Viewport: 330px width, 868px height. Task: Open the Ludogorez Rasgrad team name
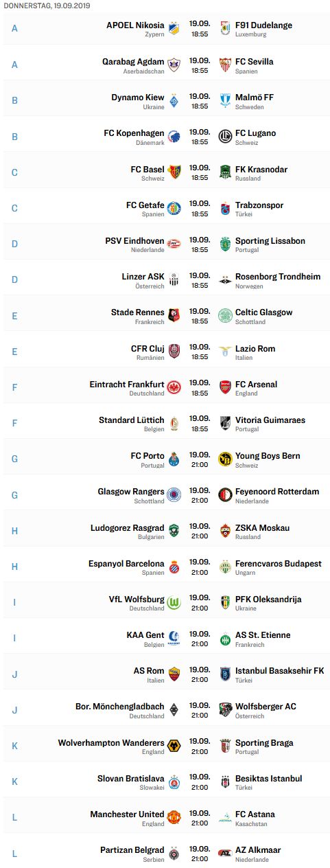tap(128, 528)
